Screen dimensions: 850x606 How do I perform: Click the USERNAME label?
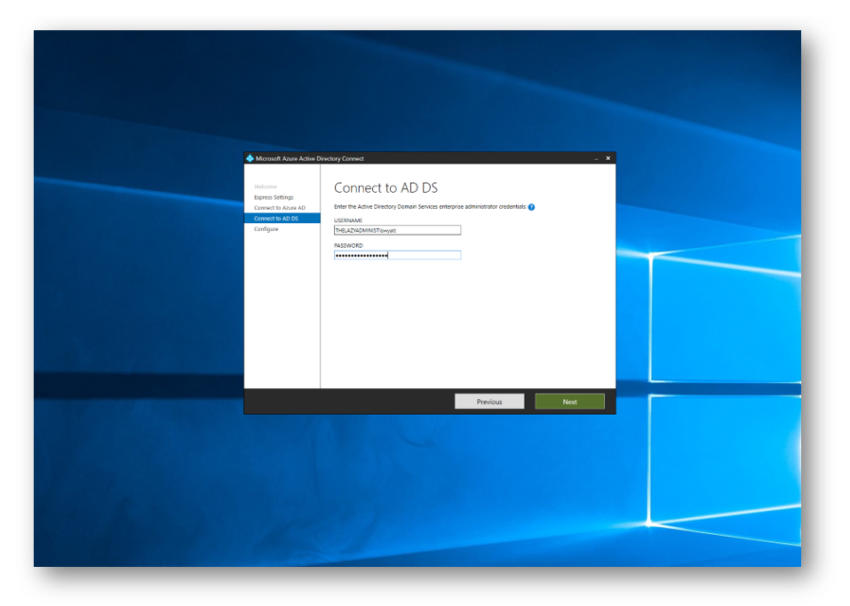(348, 221)
